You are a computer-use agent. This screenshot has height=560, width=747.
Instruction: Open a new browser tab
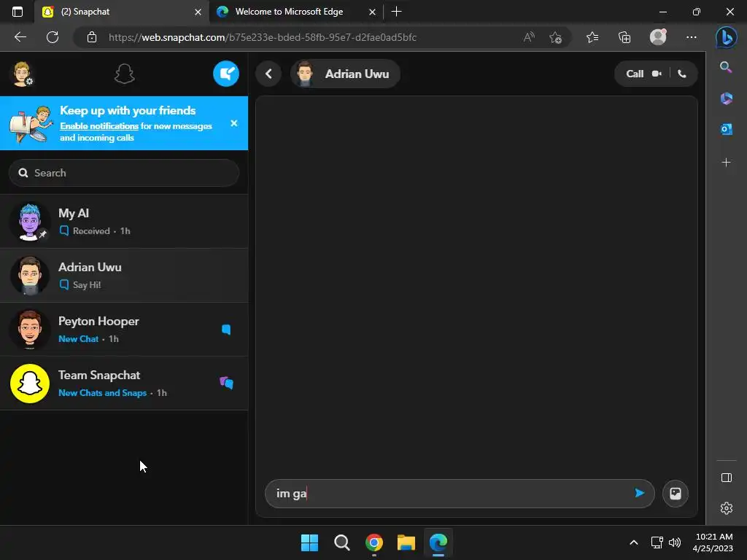point(396,12)
